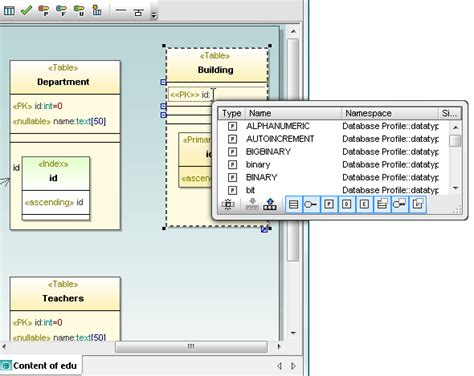
Task: Select the primary key (P) tool icon
Action: (44, 11)
